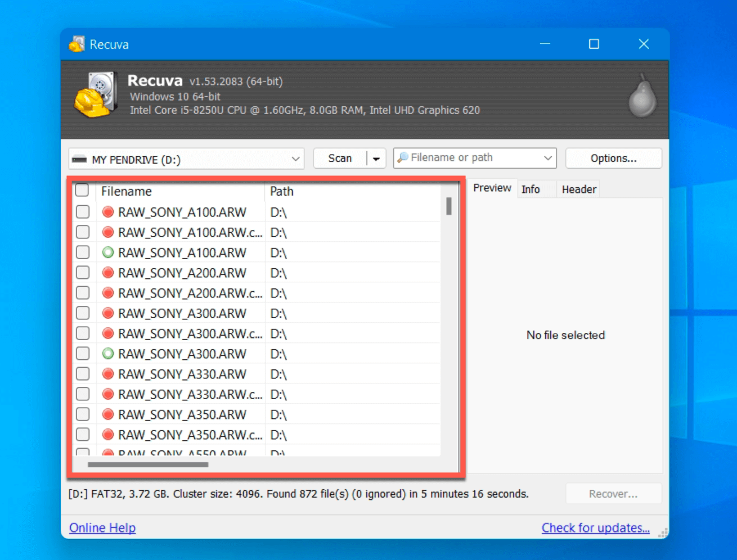Screen dimensions: 737x560
Task: Select the RAW_SONY_A330.ARW filename
Action: [x=182, y=374]
